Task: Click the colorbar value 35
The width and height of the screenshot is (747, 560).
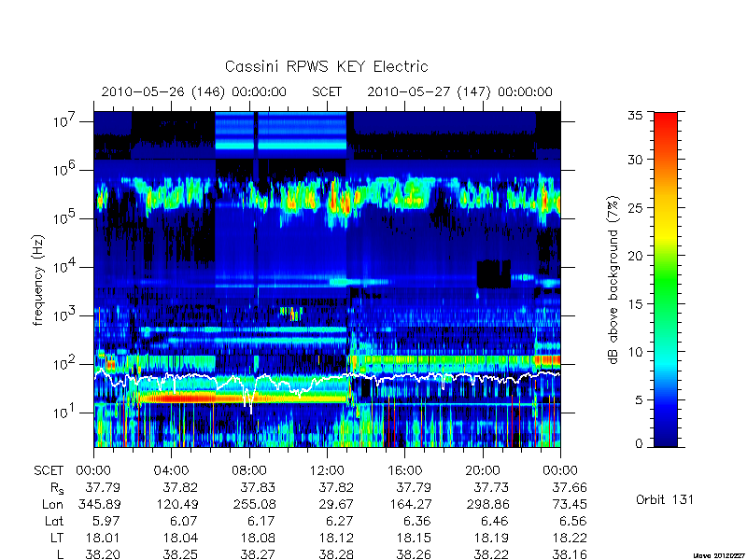Action: coord(635,116)
